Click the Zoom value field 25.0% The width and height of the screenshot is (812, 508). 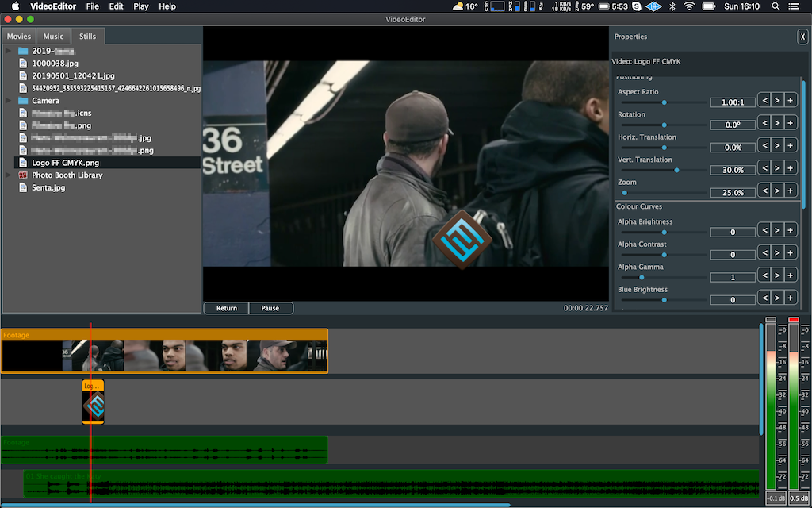[732, 192]
